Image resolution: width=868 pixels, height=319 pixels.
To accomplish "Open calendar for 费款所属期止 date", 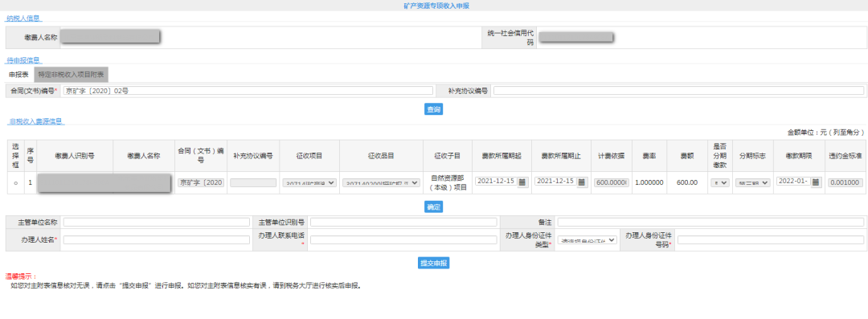I will click(x=582, y=182).
